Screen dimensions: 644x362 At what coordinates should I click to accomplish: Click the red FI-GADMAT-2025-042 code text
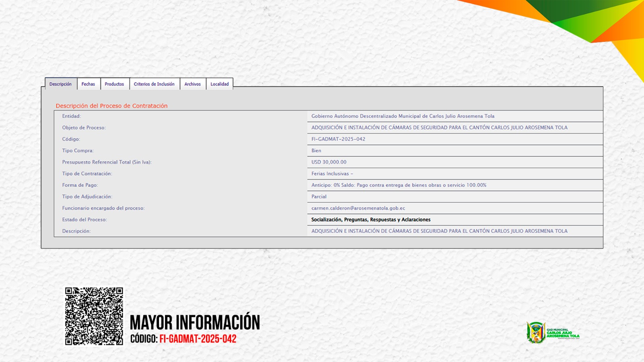pos(198,339)
